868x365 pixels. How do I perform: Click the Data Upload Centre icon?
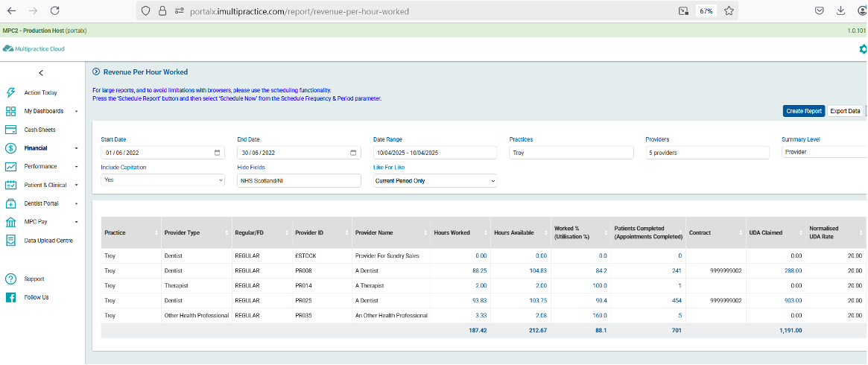[10, 241]
